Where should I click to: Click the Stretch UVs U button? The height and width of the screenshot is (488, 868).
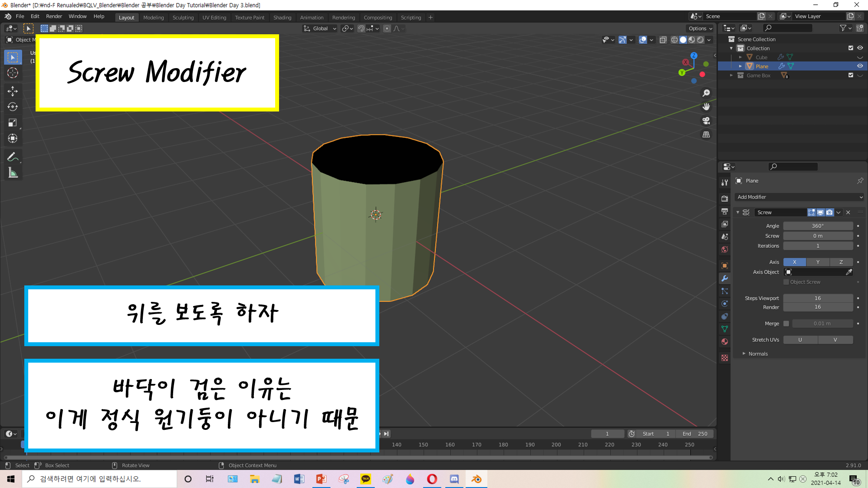coord(800,340)
